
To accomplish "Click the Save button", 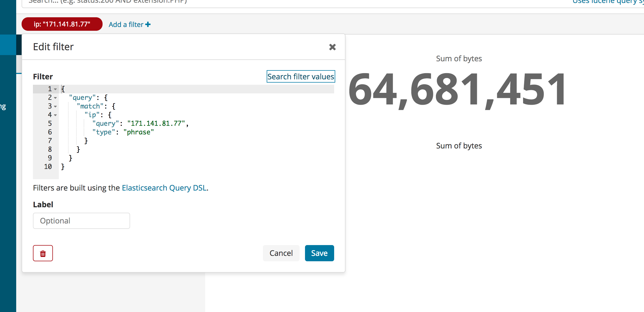I will 319,253.
